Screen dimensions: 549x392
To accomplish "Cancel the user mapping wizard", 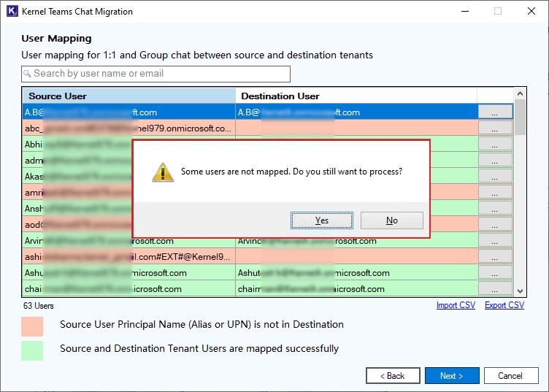I will 511,375.
